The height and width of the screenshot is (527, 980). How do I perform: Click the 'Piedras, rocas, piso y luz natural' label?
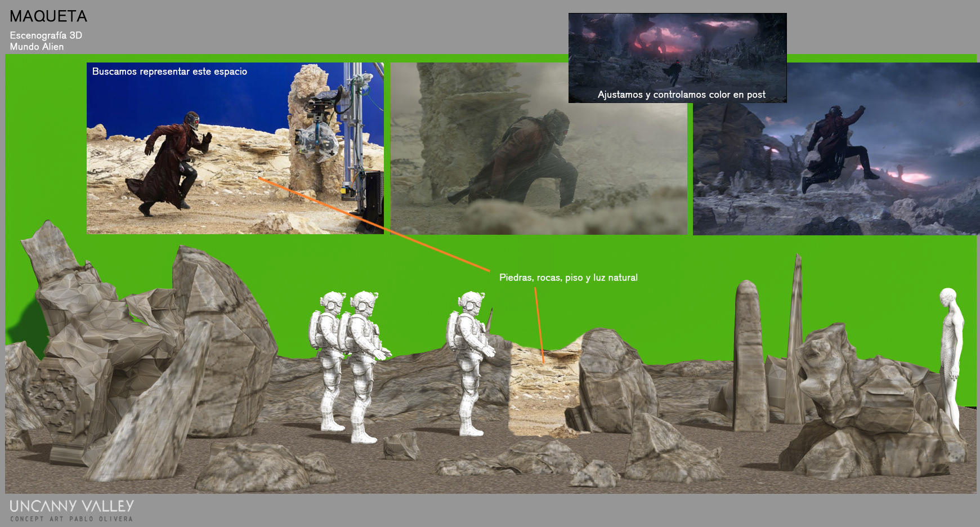(x=568, y=278)
